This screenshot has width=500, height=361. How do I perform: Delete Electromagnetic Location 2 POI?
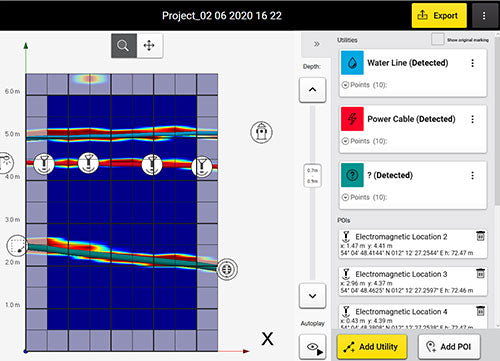480,236
